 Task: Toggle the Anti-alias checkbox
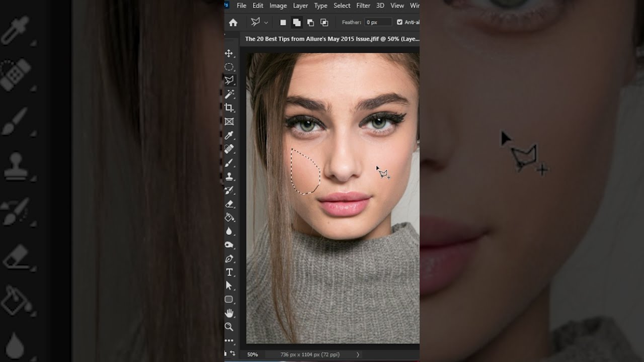tap(399, 22)
